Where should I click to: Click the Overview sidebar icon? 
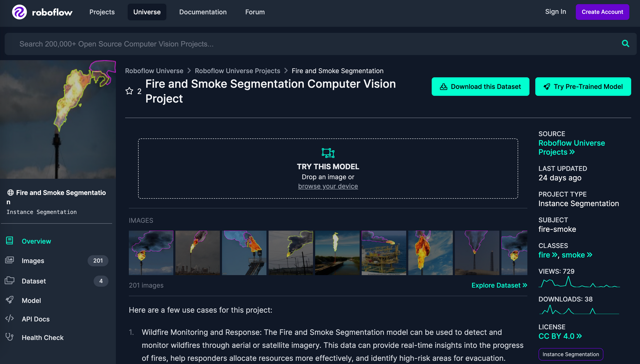(10, 241)
